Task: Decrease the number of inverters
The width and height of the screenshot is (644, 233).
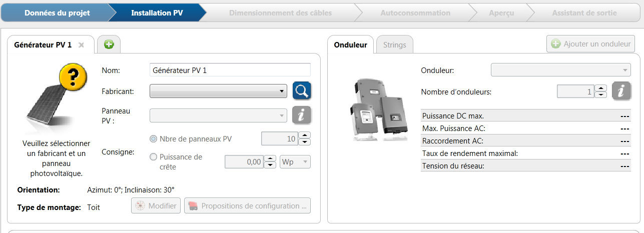Action: pos(601,94)
